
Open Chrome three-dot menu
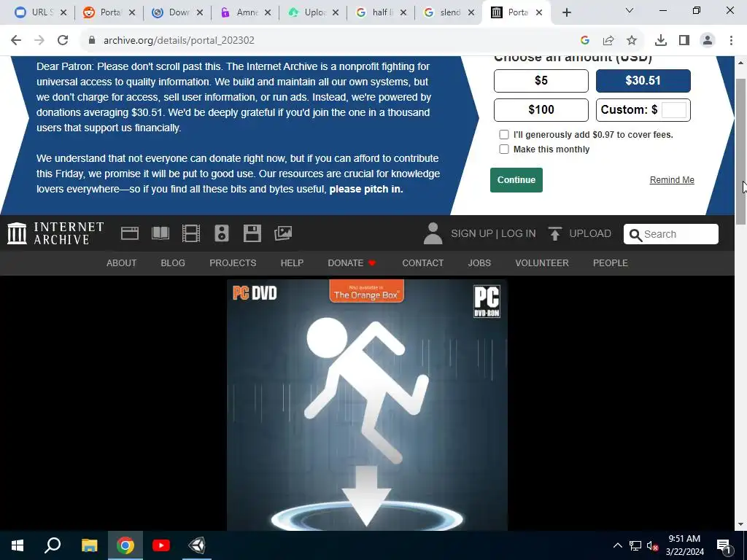731,41
